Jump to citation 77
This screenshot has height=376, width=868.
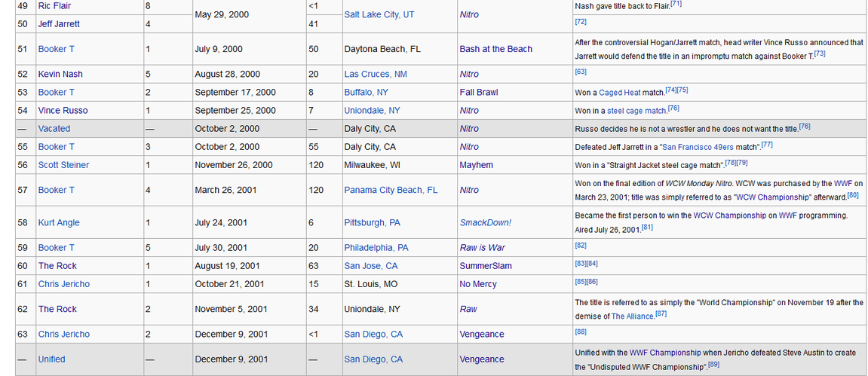coord(767,145)
